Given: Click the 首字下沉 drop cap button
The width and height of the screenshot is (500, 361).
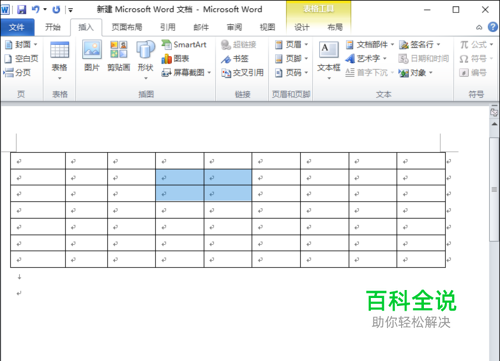Looking at the screenshot, I should [x=369, y=72].
